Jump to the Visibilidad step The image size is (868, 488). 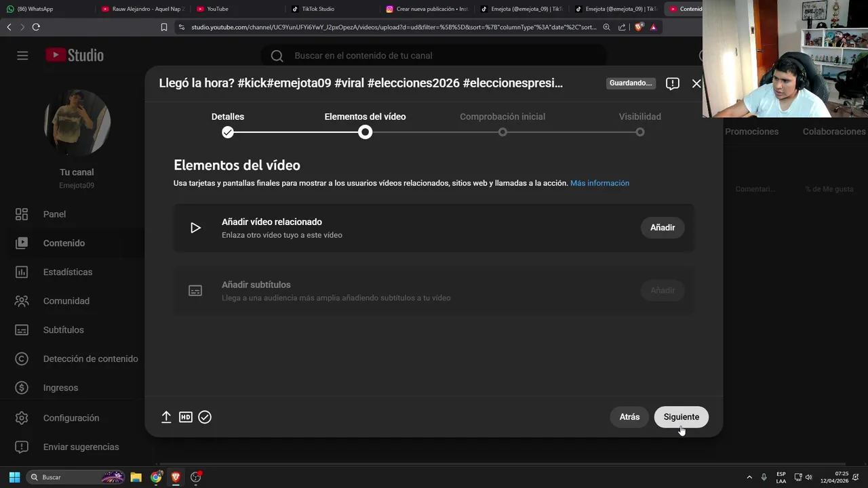tap(640, 124)
